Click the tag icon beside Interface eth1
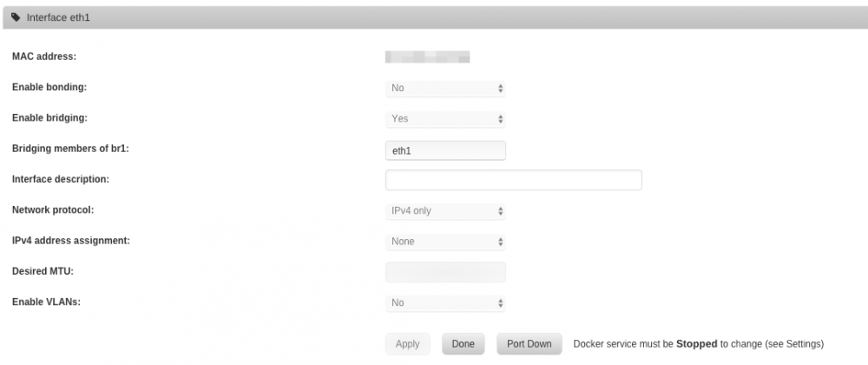Screen dimensions: 868x365 16,17
